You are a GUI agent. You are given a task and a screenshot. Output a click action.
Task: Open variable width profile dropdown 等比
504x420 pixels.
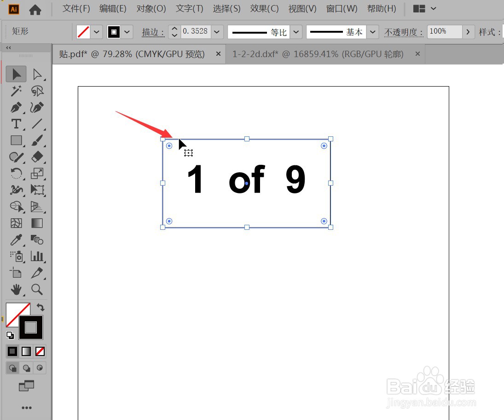[x=296, y=32]
